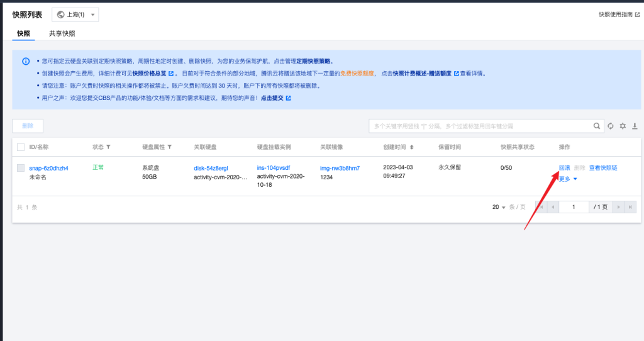Click 点击提交 feedback link
The width and height of the screenshot is (644, 341).
click(x=272, y=98)
